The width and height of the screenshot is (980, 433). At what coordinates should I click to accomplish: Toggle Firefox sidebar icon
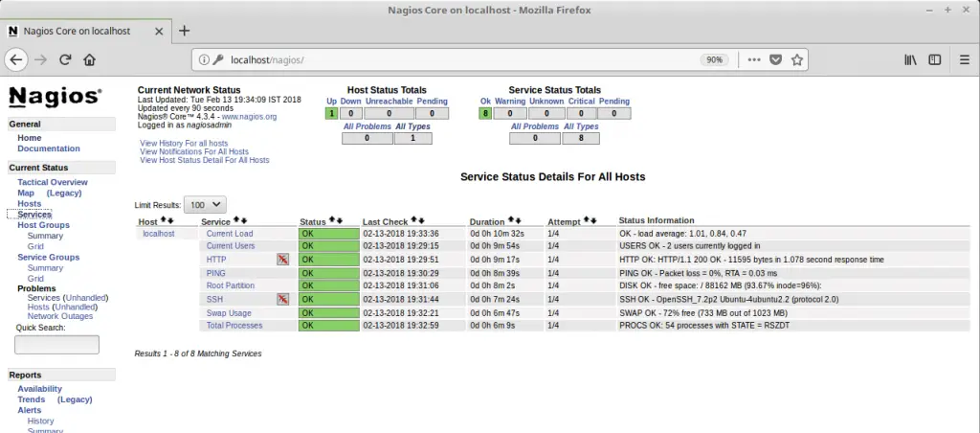[x=934, y=60]
